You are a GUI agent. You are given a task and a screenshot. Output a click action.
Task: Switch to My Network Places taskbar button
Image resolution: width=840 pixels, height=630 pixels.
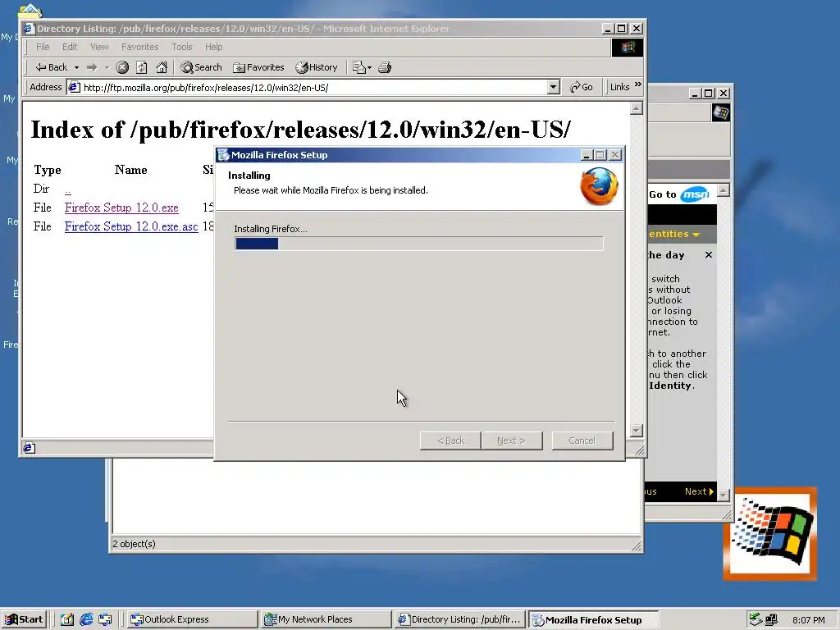(326, 619)
